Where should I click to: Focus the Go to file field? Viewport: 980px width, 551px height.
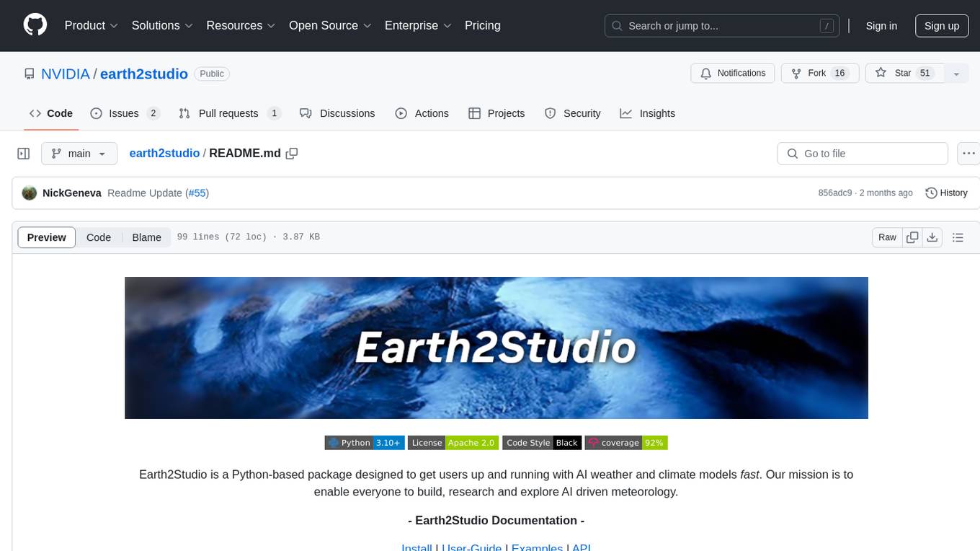[863, 154]
